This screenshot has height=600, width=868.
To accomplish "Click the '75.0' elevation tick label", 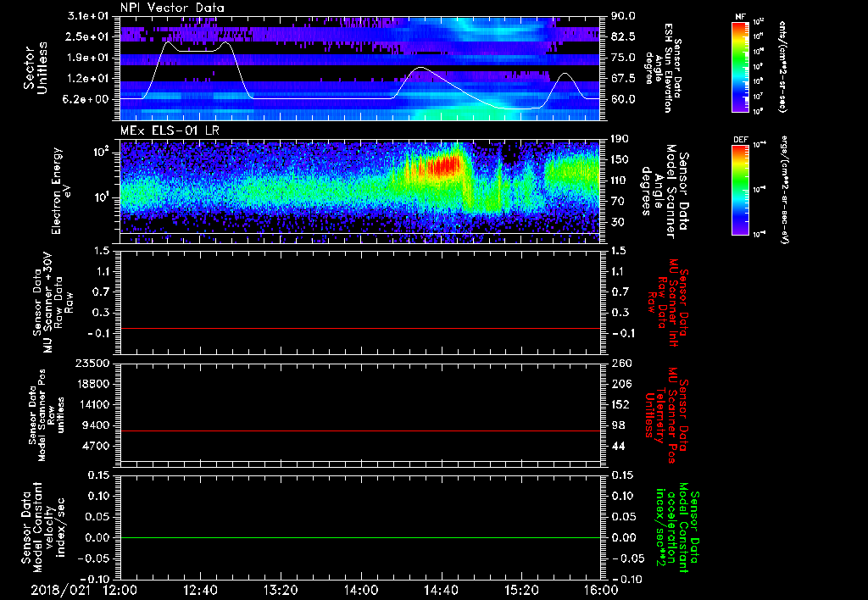I will (x=623, y=58).
